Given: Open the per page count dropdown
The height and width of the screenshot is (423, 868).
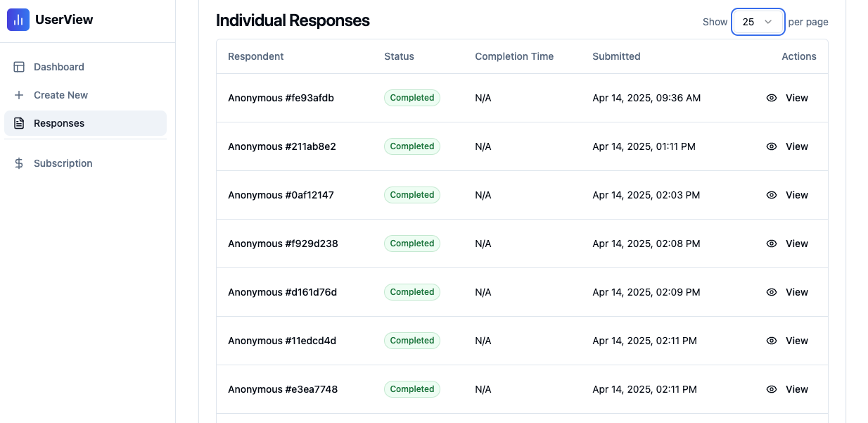Looking at the screenshot, I should pyautogui.click(x=758, y=22).
